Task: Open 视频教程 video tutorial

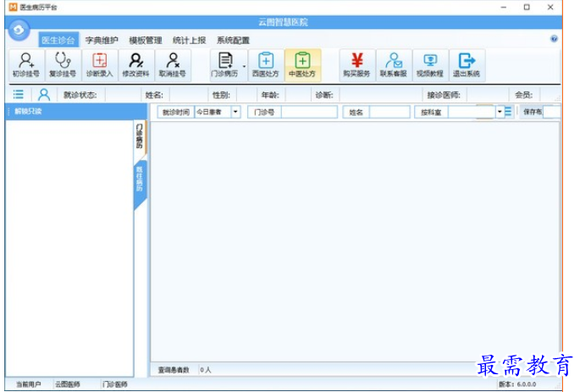Action: pyautogui.click(x=430, y=65)
